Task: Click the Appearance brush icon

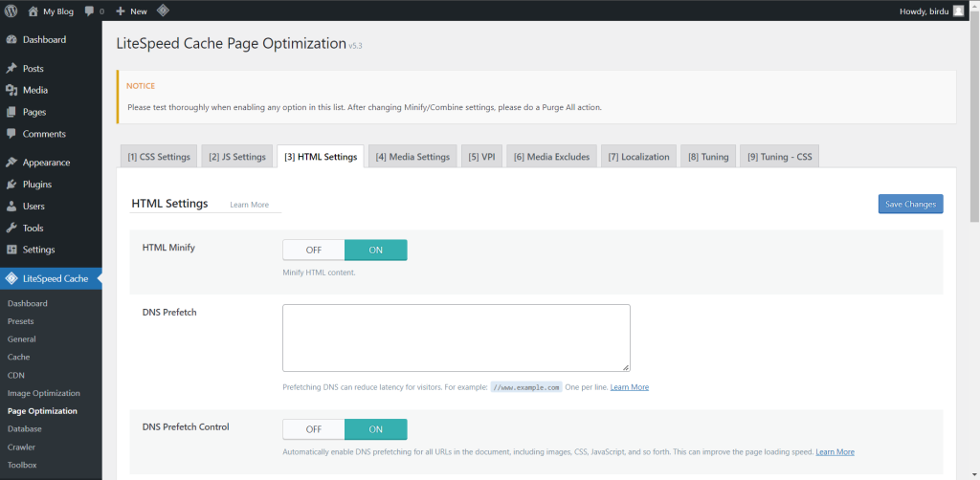Action: 11,163
